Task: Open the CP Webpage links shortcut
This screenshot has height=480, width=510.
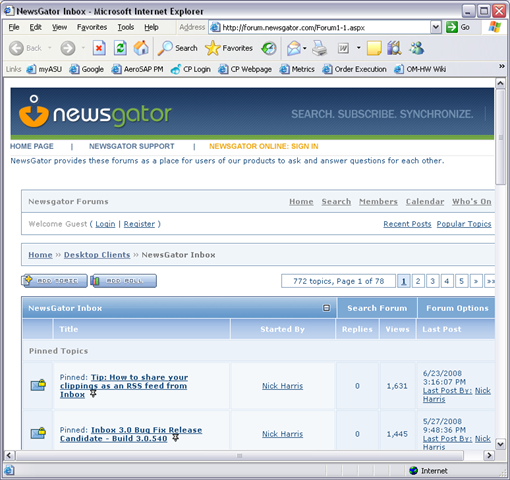Action: (x=245, y=69)
